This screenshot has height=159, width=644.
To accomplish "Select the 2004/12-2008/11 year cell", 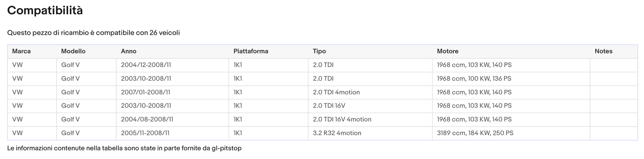I will coord(146,65).
